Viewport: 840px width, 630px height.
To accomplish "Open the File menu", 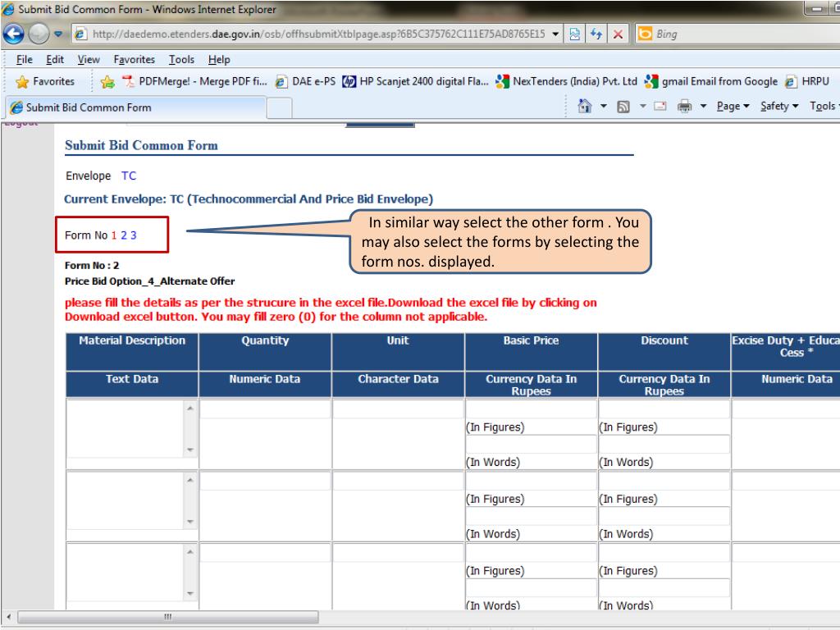I will click(x=24, y=59).
